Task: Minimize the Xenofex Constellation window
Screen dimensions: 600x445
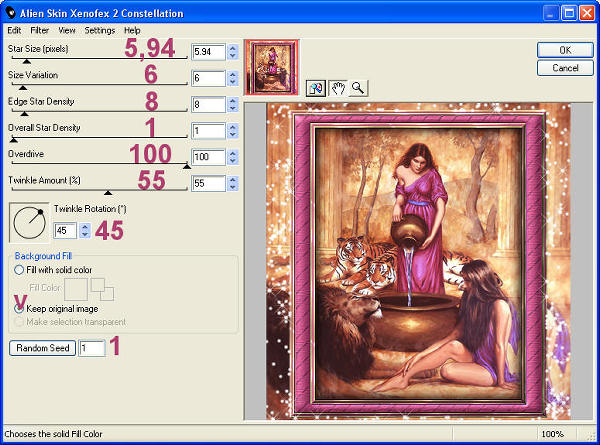Action: (x=550, y=13)
